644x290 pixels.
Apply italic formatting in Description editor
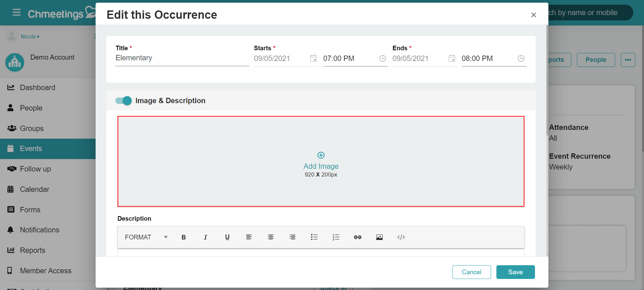pos(205,237)
